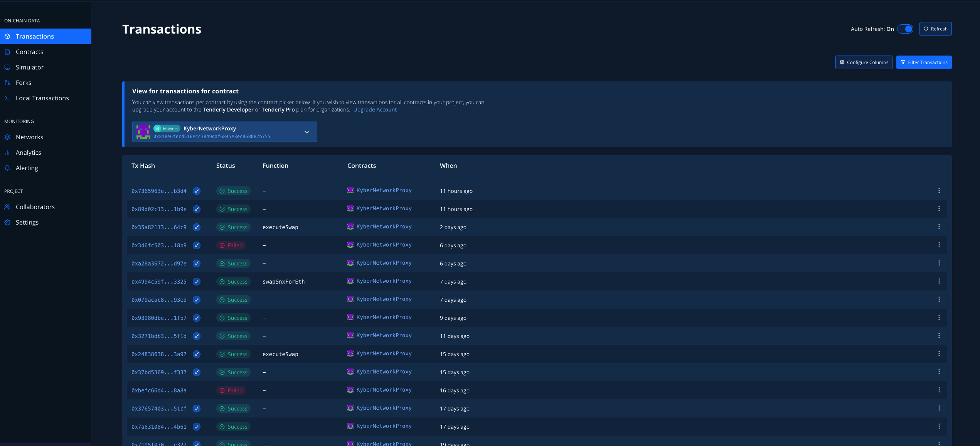This screenshot has height=446, width=980.
Task: Open KyberNetworkProxy contract in 0x7365963e...b3d4 row
Action: [x=380, y=190]
